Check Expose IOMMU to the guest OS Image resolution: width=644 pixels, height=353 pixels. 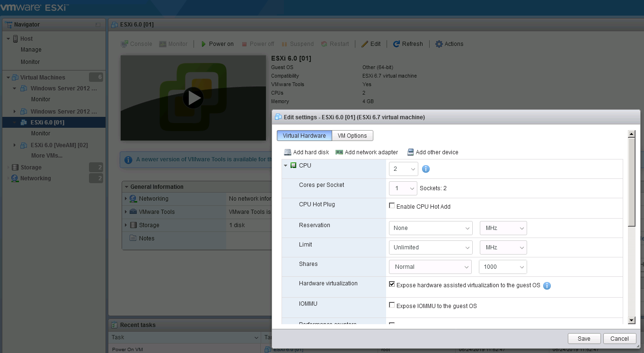pos(392,305)
